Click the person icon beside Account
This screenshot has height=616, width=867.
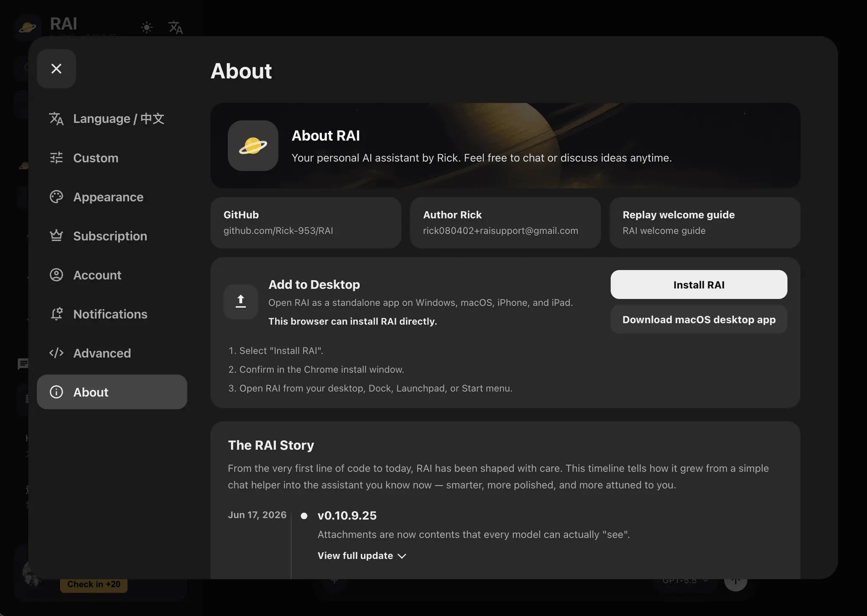click(x=56, y=275)
